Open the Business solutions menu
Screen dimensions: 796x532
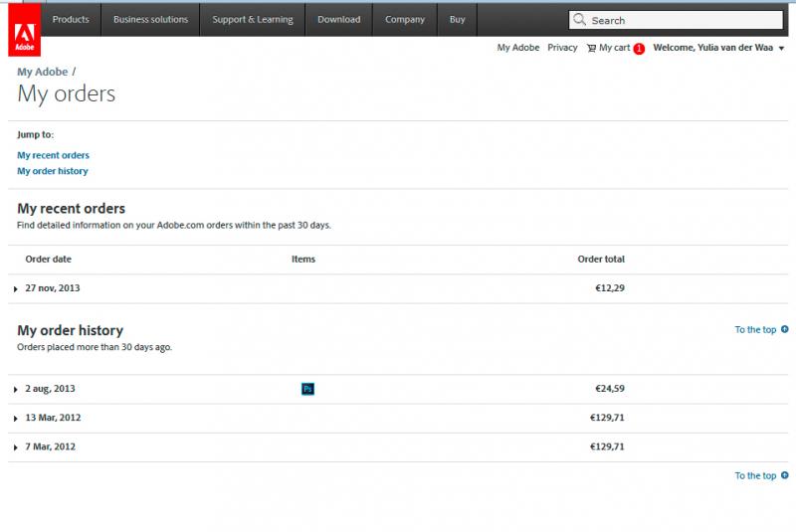150,19
